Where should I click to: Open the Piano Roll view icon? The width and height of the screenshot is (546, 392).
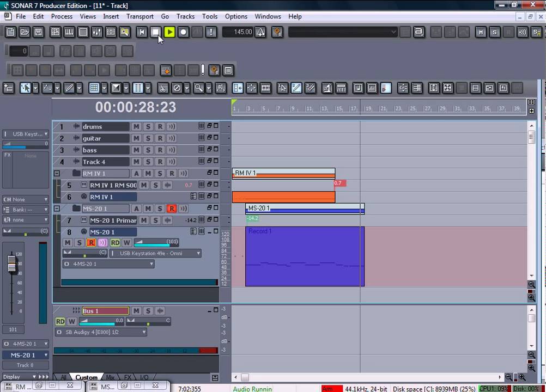(x=69, y=32)
